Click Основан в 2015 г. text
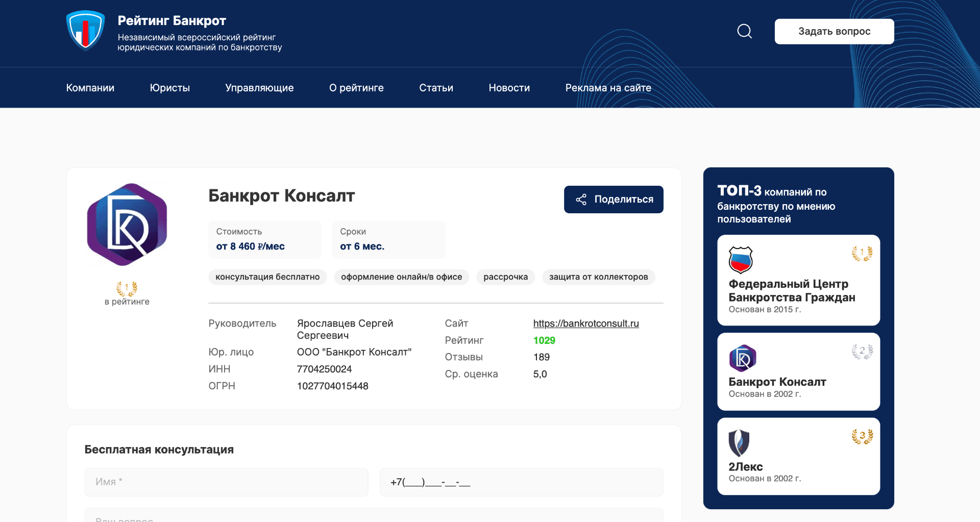The width and height of the screenshot is (980, 522). [x=765, y=309]
